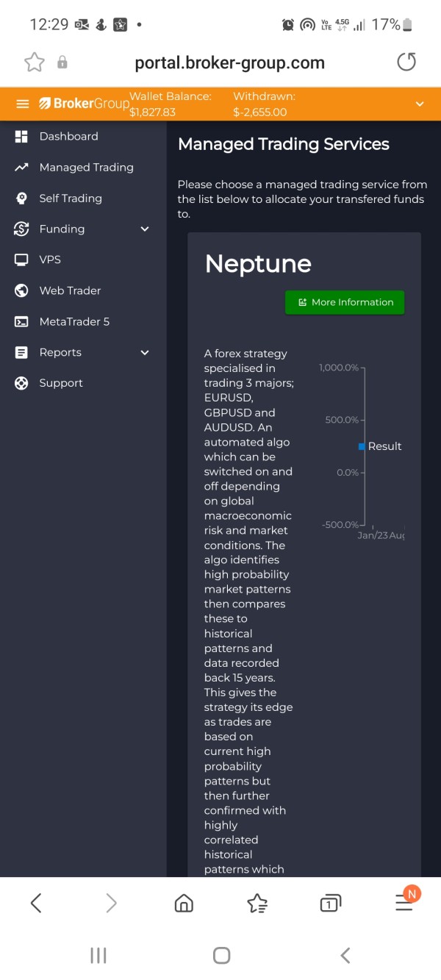
Task: Click the Self Trading lightbulb icon
Action: pos(21,198)
